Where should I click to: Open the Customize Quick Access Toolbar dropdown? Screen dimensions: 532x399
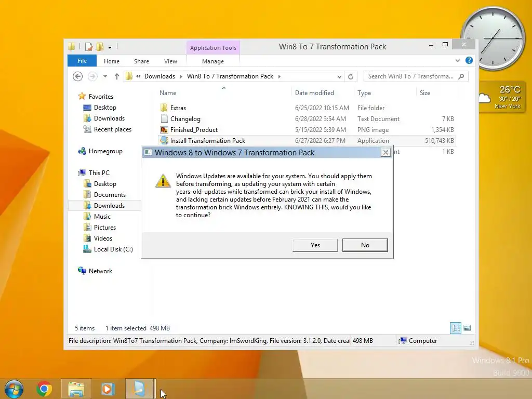pyautogui.click(x=110, y=47)
